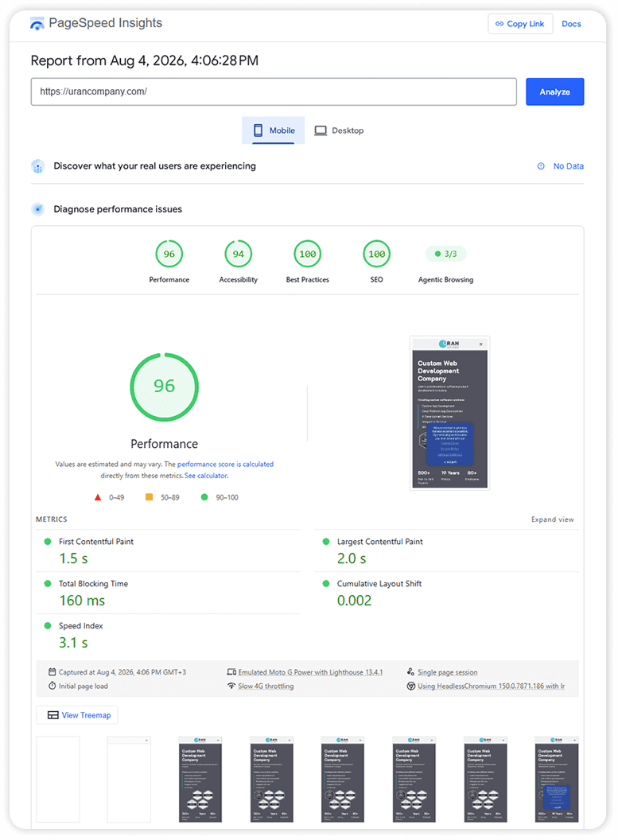The image size is (618, 840).
Task: Switch to the Desktop tab
Action: (339, 130)
